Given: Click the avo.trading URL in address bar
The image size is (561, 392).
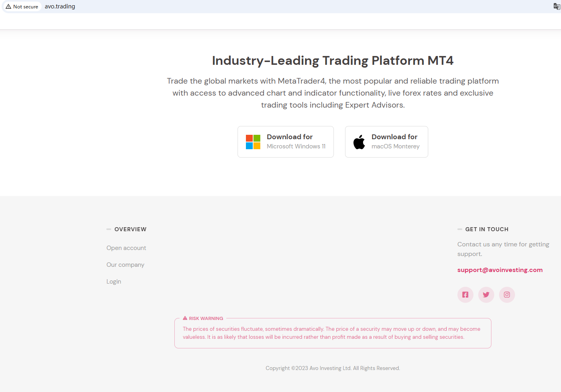Looking at the screenshot, I should tap(60, 6).
